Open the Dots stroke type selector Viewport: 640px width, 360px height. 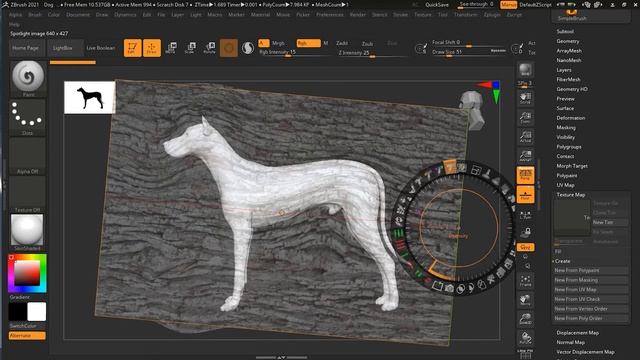(x=28, y=118)
